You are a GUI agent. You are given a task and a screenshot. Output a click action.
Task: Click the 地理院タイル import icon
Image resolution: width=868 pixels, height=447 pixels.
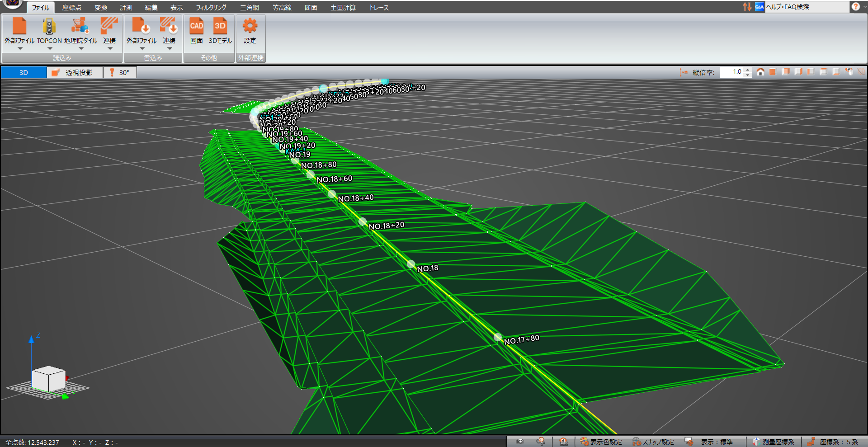coord(80,27)
